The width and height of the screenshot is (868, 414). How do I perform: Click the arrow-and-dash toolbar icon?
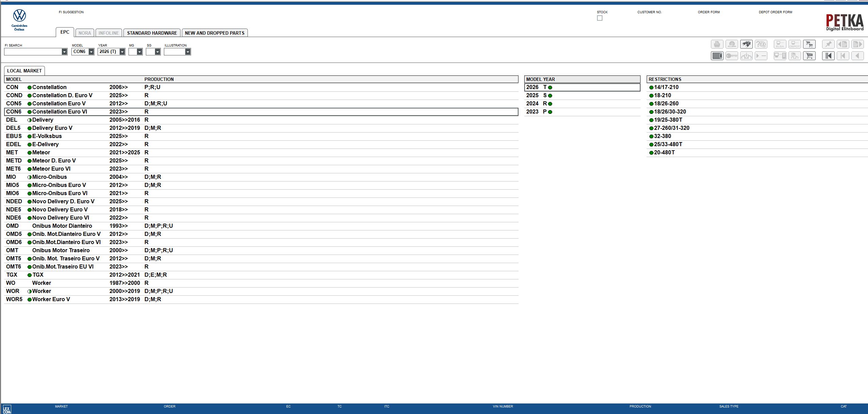click(x=761, y=56)
